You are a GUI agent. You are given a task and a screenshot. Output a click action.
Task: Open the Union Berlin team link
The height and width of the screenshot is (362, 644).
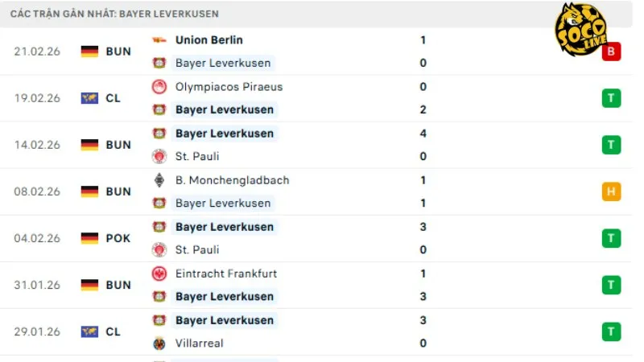pos(208,40)
